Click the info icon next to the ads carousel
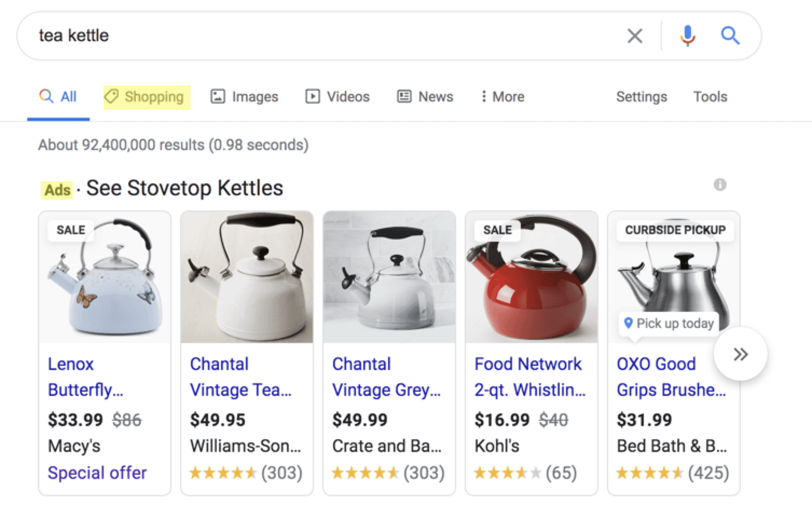The width and height of the screenshot is (812, 519). pyautogui.click(x=719, y=185)
